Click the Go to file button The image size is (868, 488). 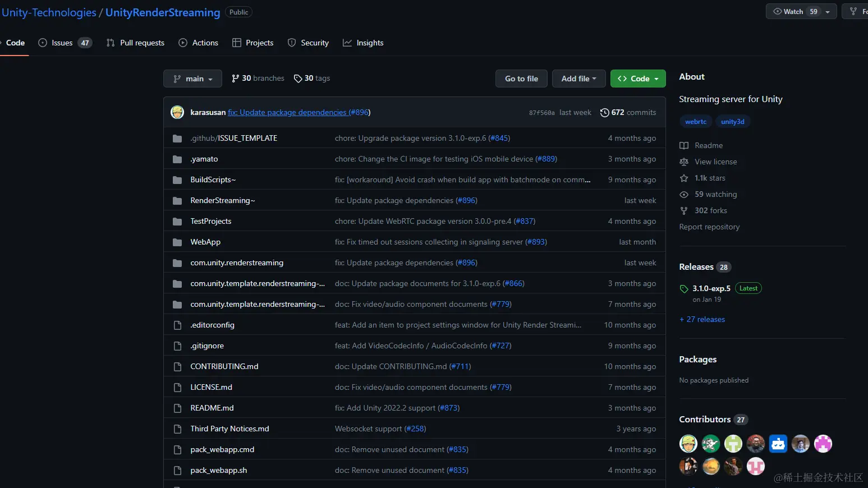(521, 79)
